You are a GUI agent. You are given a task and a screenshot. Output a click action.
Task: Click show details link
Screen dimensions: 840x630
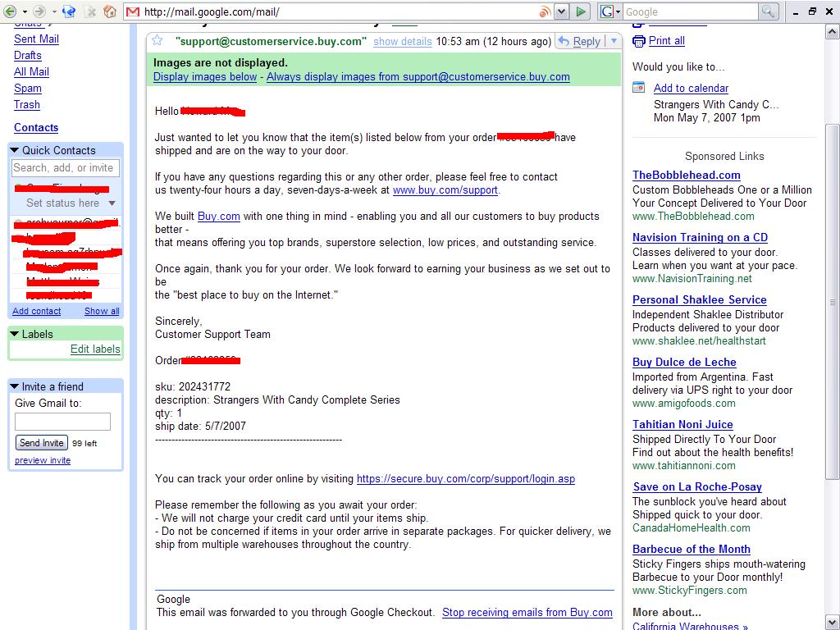[402, 41]
